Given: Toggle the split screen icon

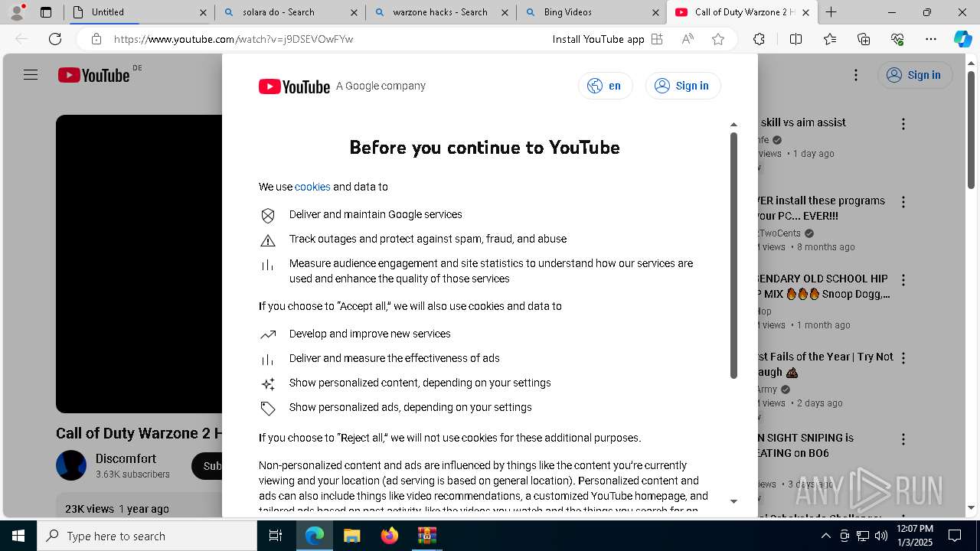Looking at the screenshot, I should [x=795, y=39].
